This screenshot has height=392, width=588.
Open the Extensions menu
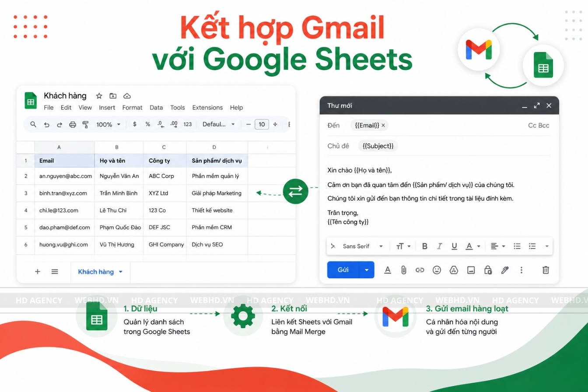click(x=207, y=108)
